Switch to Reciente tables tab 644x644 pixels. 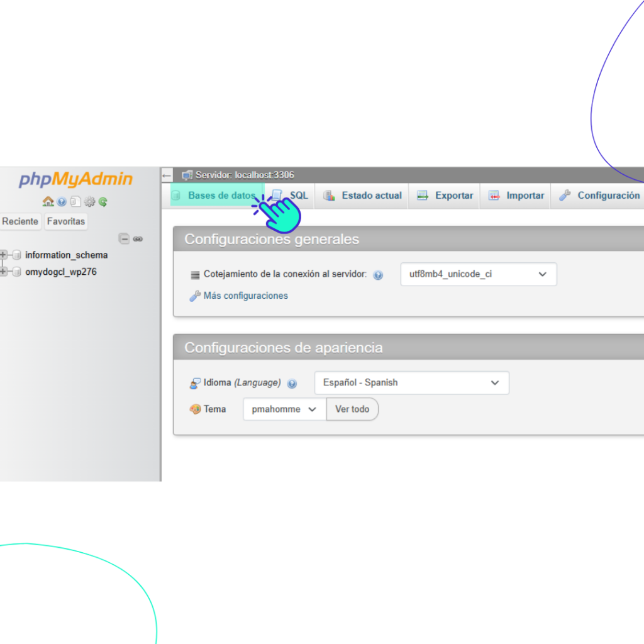pyautogui.click(x=20, y=221)
